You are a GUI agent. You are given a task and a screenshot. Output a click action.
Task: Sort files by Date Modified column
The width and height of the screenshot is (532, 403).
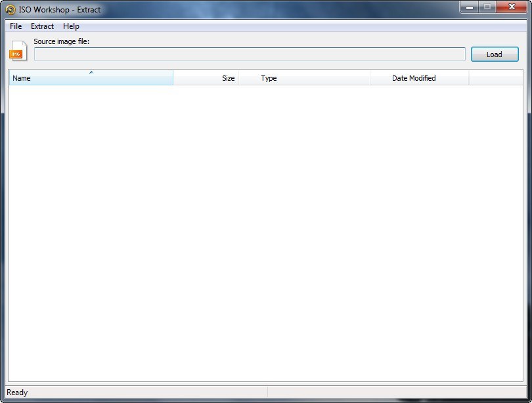(414, 78)
